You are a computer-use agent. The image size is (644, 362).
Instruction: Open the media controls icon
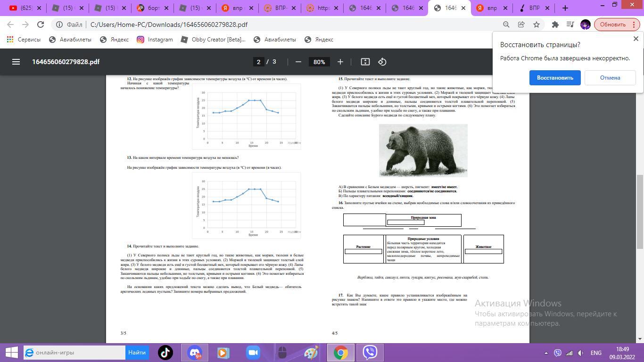[570, 25]
